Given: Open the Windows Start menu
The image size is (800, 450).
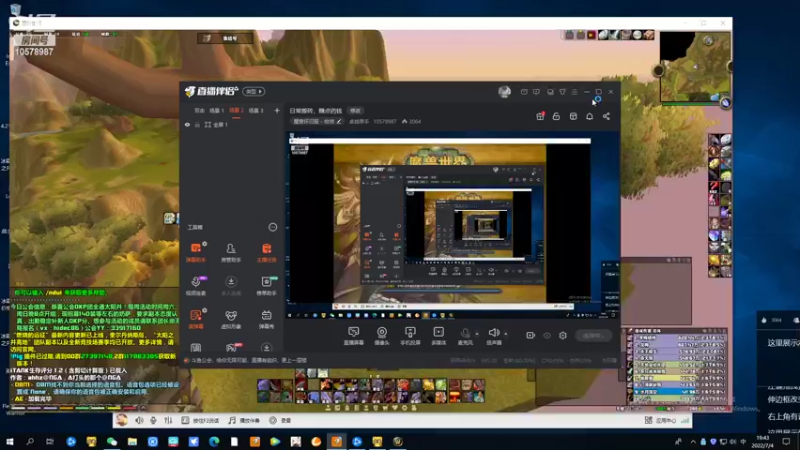Looking at the screenshot, I should point(10,441).
